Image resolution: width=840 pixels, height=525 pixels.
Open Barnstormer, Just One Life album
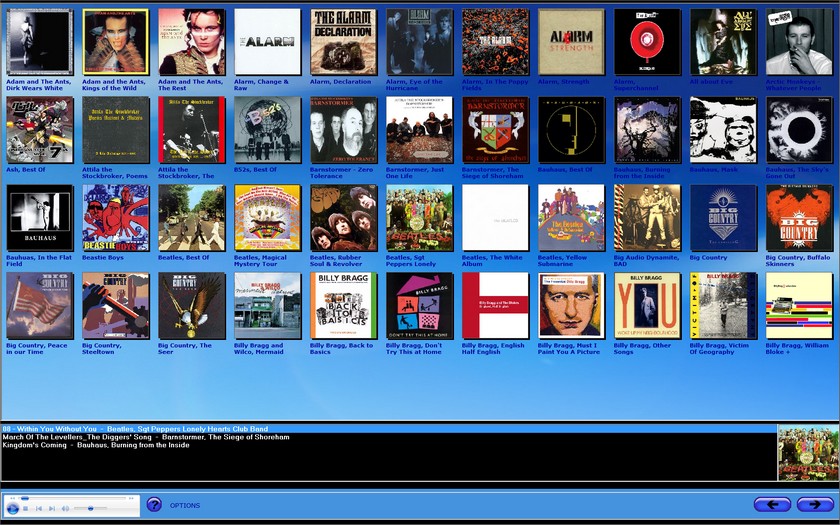(419, 130)
